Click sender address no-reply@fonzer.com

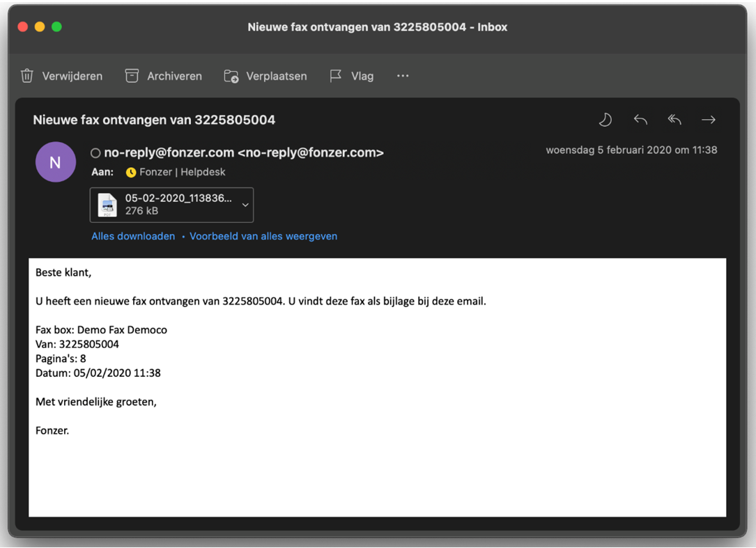point(244,152)
